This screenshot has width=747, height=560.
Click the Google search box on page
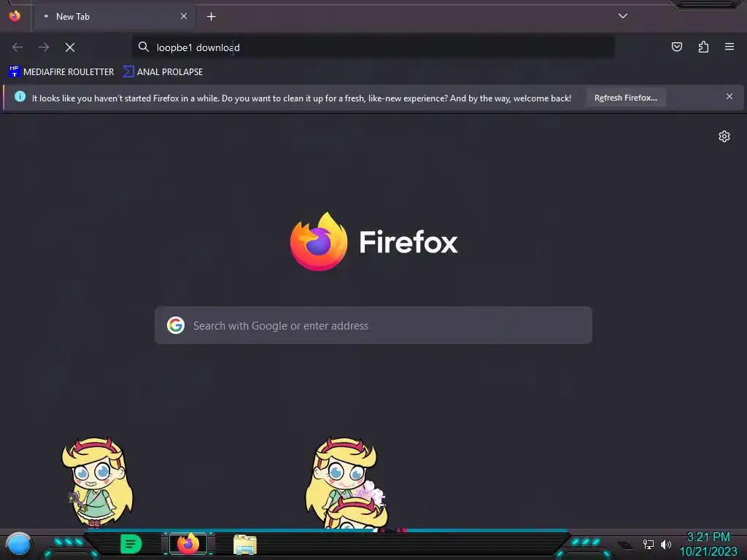(x=373, y=325)
